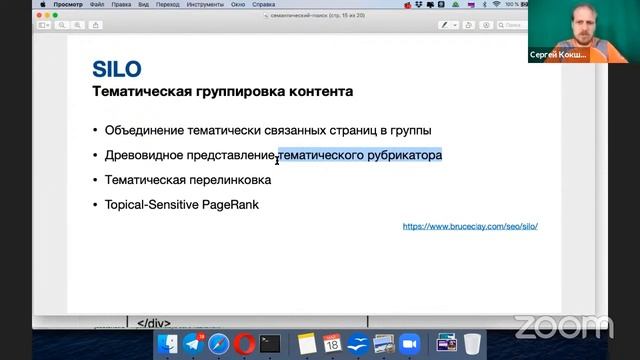640x360 pixels.
Task: Open the Инструменты menu
Action: [205, 4]
